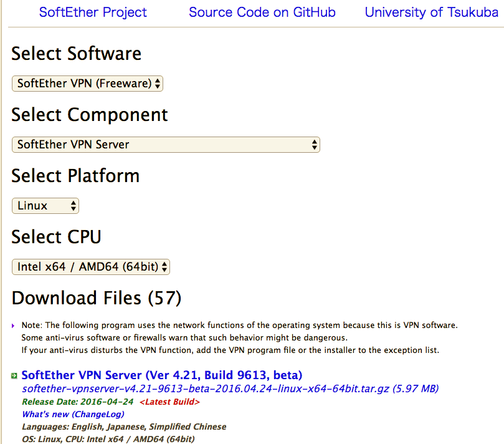Click the up-down arrows on the CPU selector

pyautogui.click(x=164, y=267)
